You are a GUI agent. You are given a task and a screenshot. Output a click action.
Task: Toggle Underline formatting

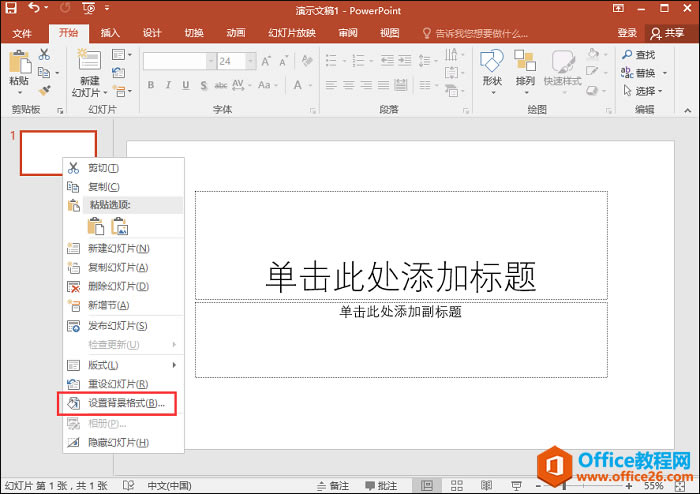pyautogui.click(x=186, y=85)
